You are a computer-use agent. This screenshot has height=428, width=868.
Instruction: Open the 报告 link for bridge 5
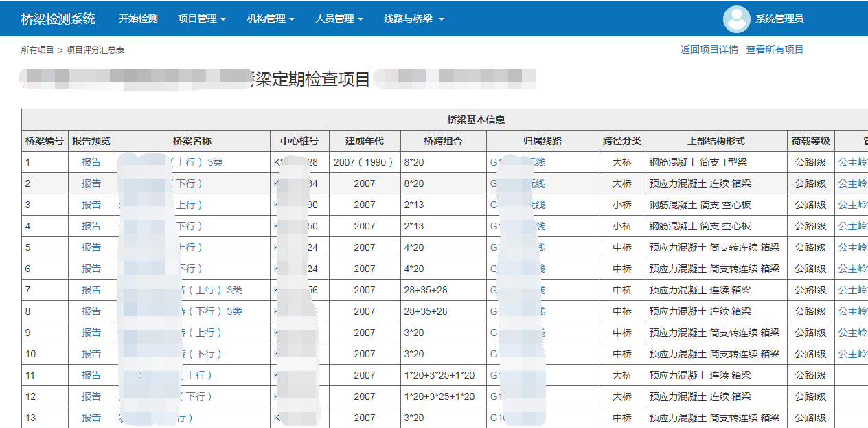[x=91, y=247]
